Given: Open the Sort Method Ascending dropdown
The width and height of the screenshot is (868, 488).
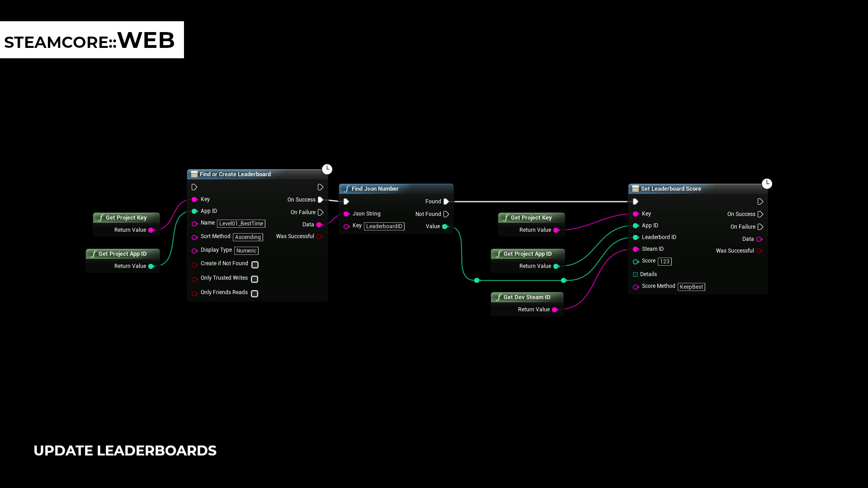Looking at the screenshot, I should point(248,237).
